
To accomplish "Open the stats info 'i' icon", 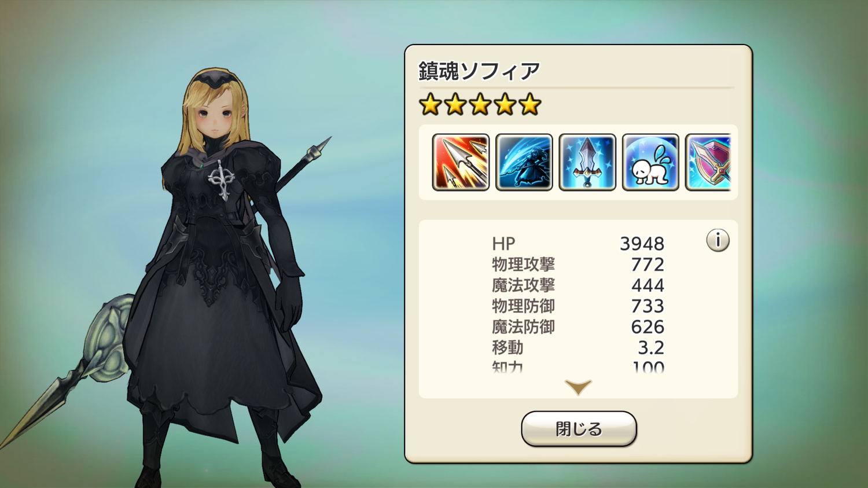I will pos(718,240).
